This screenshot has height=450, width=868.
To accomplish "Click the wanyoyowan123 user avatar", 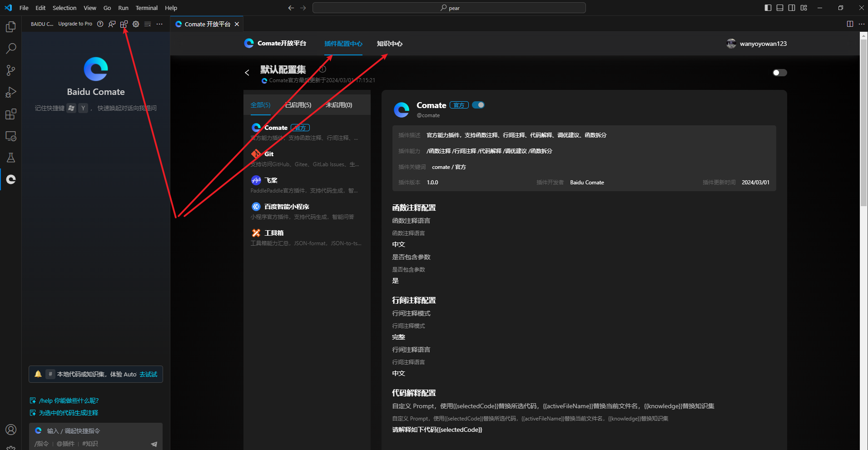I will point(731,44).
